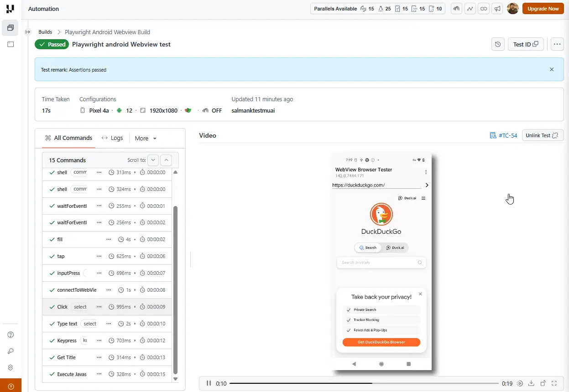The image size is (569, 392).
Task: Open the test history clock icon
Action: 498,44
